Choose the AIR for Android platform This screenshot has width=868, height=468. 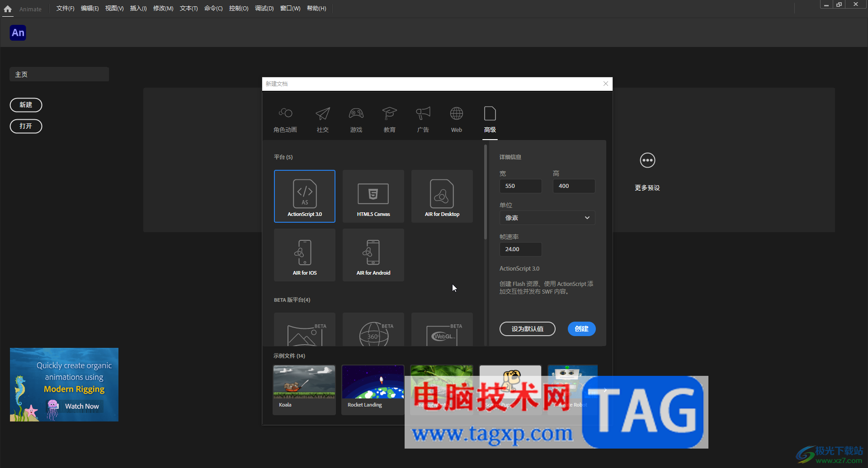pyautogui.click(x=373, y=255)
